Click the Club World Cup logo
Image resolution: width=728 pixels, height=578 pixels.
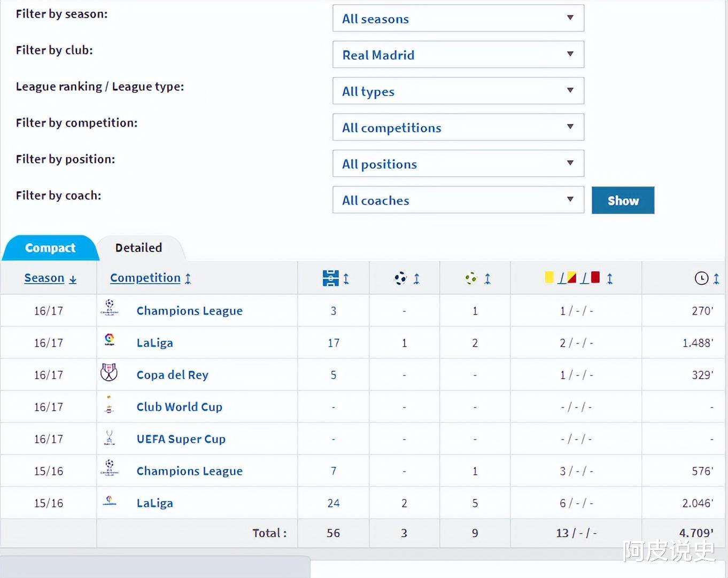(109, 404)
